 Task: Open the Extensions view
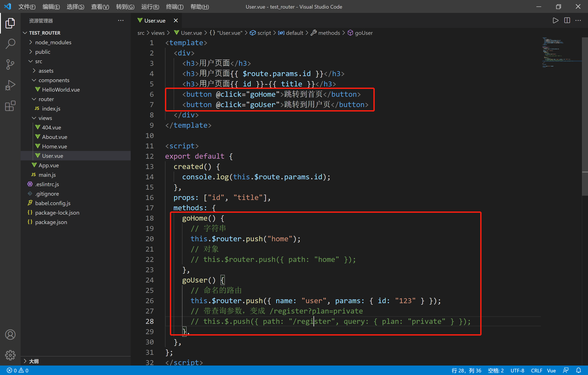pyautogui.click(x=10, y=106)
